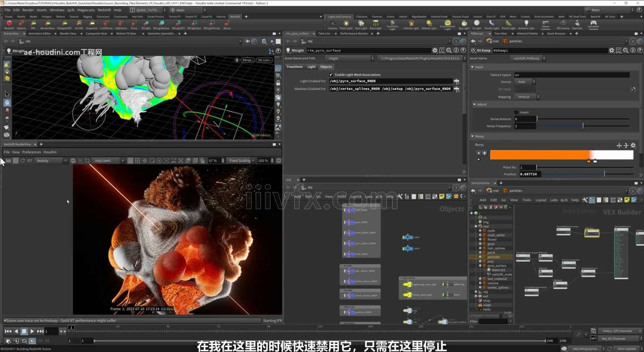Create a Sky Light from shelf
The width and height of the screenshot is (644, 352).
pyautogui.click(x=464, y=24)
